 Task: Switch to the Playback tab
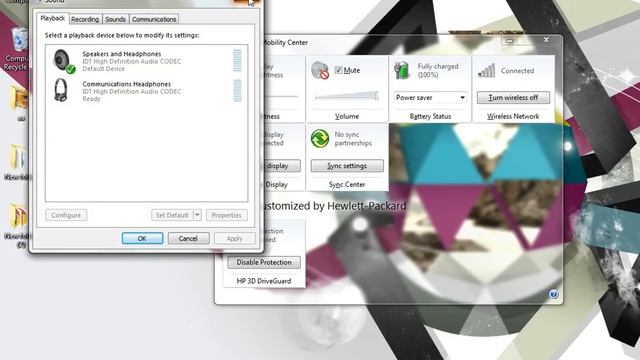53,18
